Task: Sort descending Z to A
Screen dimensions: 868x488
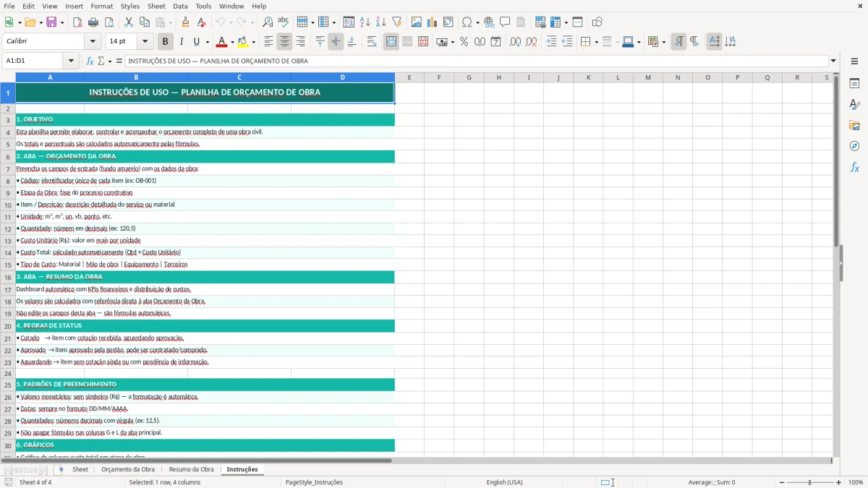Action: coord(380,22)
